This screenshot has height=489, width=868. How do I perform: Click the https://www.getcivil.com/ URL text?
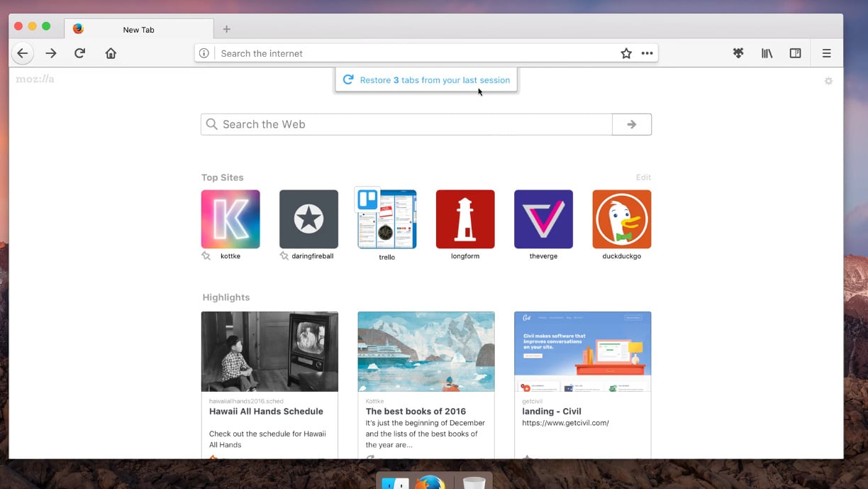(x=566, y=423)
